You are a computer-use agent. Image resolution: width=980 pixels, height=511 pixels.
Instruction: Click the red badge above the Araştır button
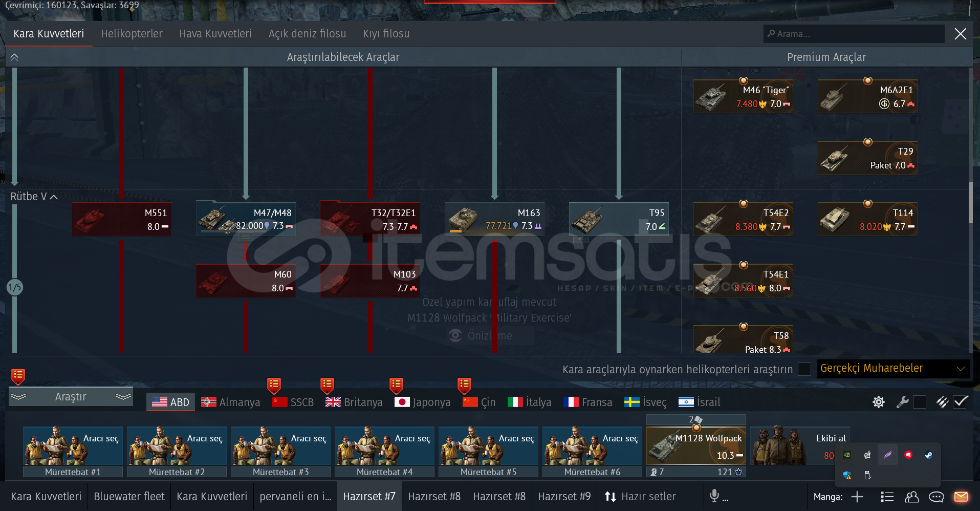pyautogui.click(x=18, y=377)
